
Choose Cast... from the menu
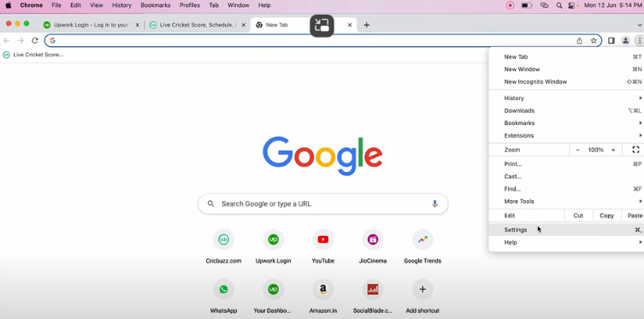(x=566, y=176)
